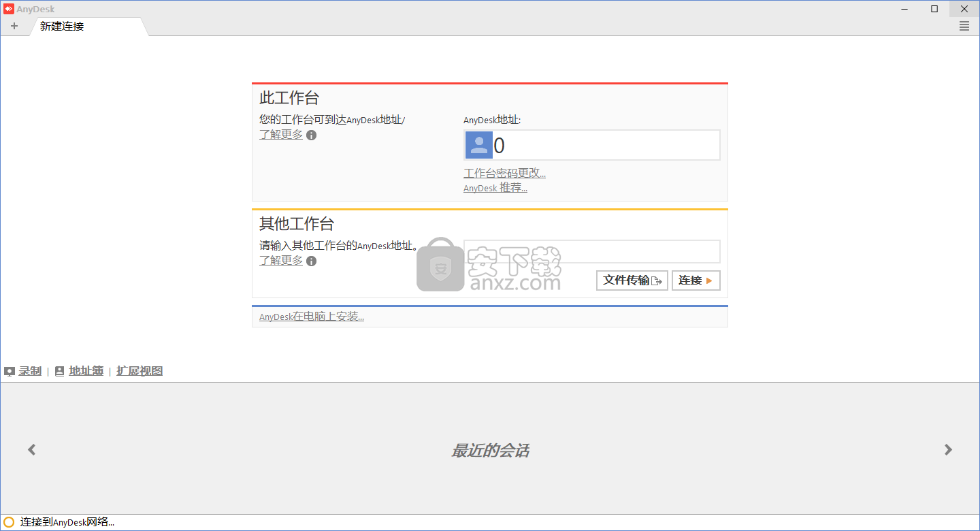Viewport: 980px width, 531px height.
Task: Focus the remote AnyDesk address input field
Action: [592, 251]
